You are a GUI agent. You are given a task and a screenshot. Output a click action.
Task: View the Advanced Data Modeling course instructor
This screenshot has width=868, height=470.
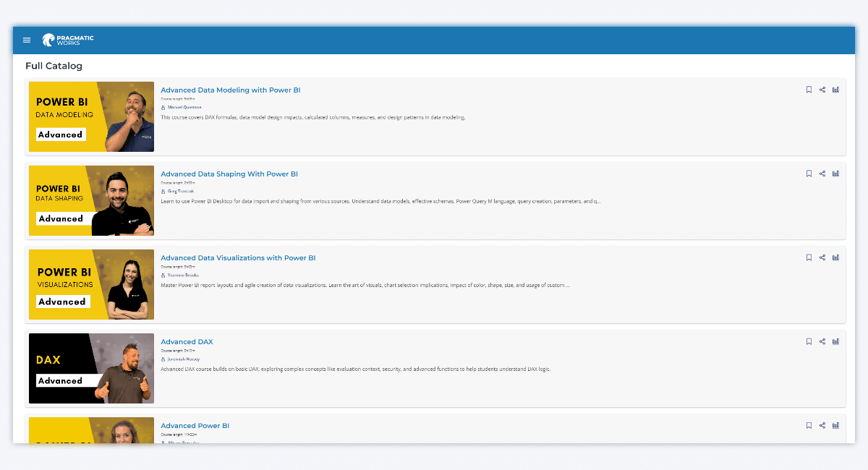(184, 107)
